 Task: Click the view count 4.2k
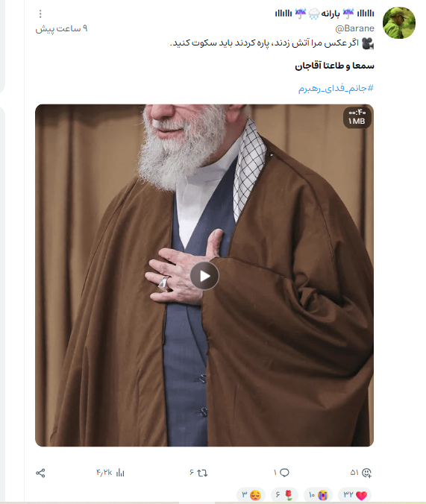(104, 473)
